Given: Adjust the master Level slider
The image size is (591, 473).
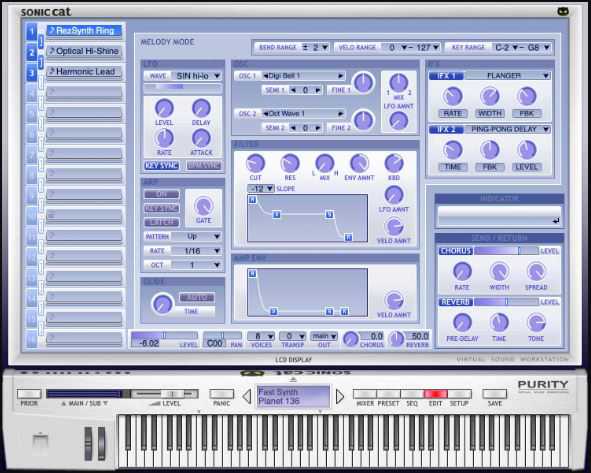Looking at the screenshot, I should (x=165, y=394).
